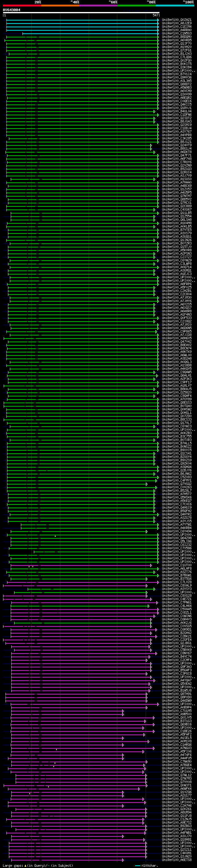
Task: Select hit label UniRef100_C1EIM4
Action: click(x=176, y=26)
